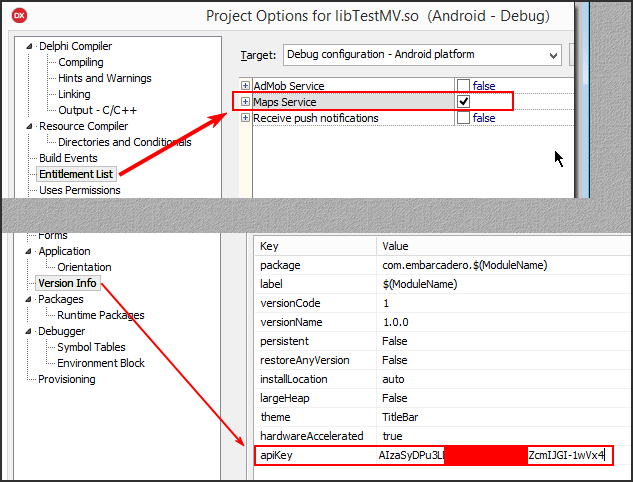Collapse the Application tree node
The image size is (633, 482).
28,251
